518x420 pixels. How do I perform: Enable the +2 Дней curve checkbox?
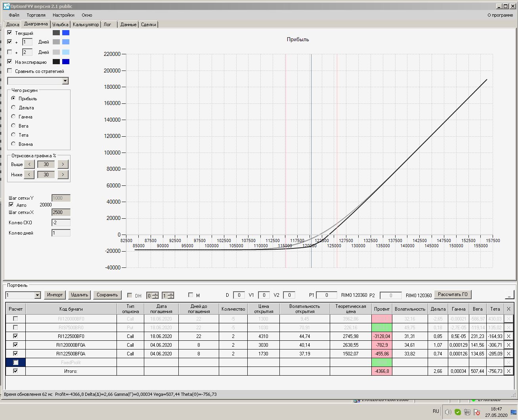pos(10,52)
